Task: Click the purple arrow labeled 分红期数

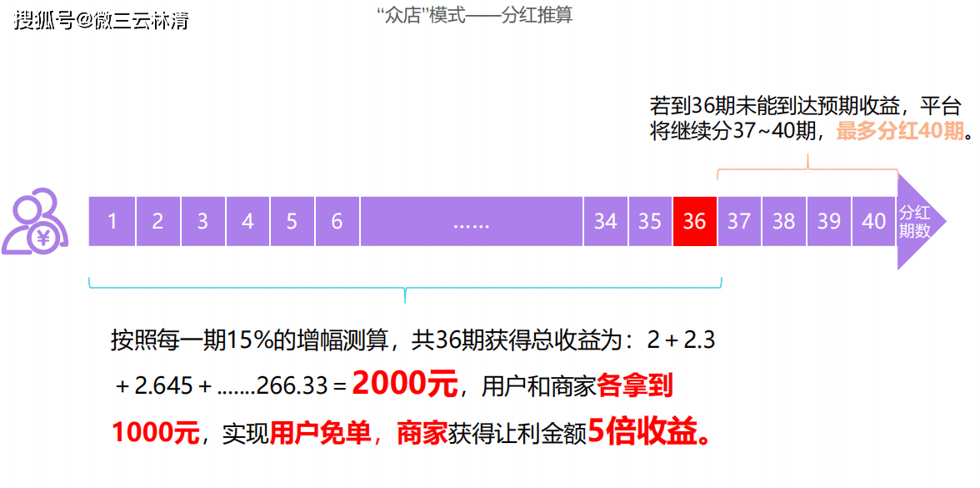Action: [918, 222]
